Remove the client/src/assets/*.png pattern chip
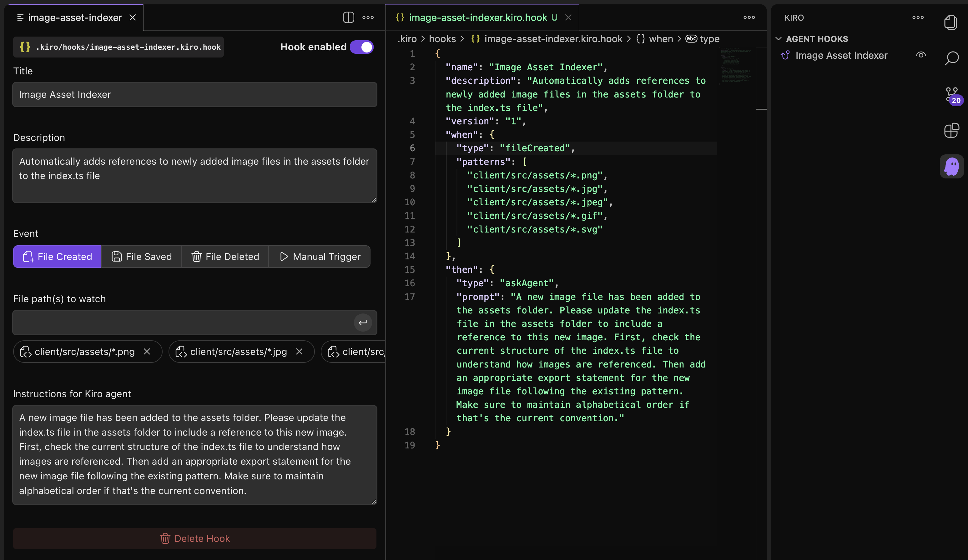The height and width of the screenshot is (560, 968). [147, 352]
